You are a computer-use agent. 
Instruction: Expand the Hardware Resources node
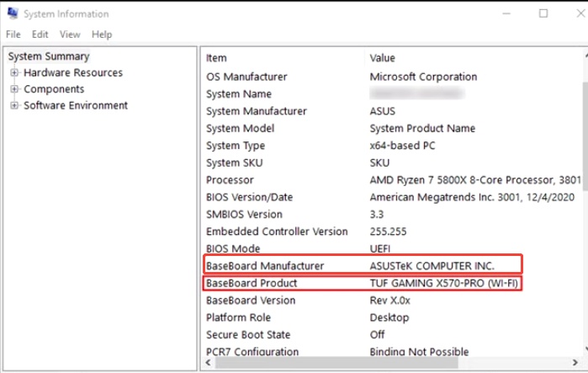pos(13,72)
